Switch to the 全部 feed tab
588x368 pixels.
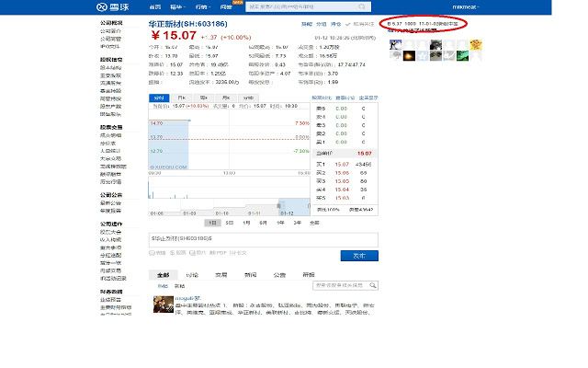[x=164, y=275]
